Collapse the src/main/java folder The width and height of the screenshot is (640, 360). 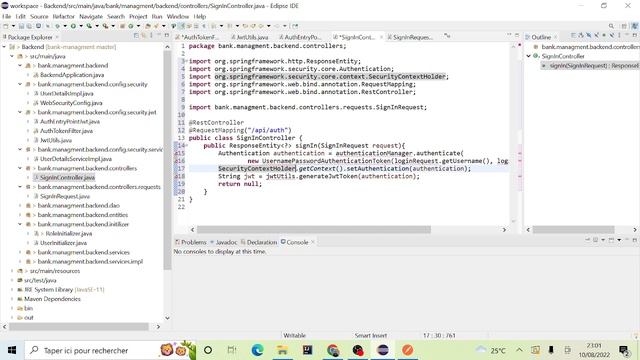[x=12, y=56]
